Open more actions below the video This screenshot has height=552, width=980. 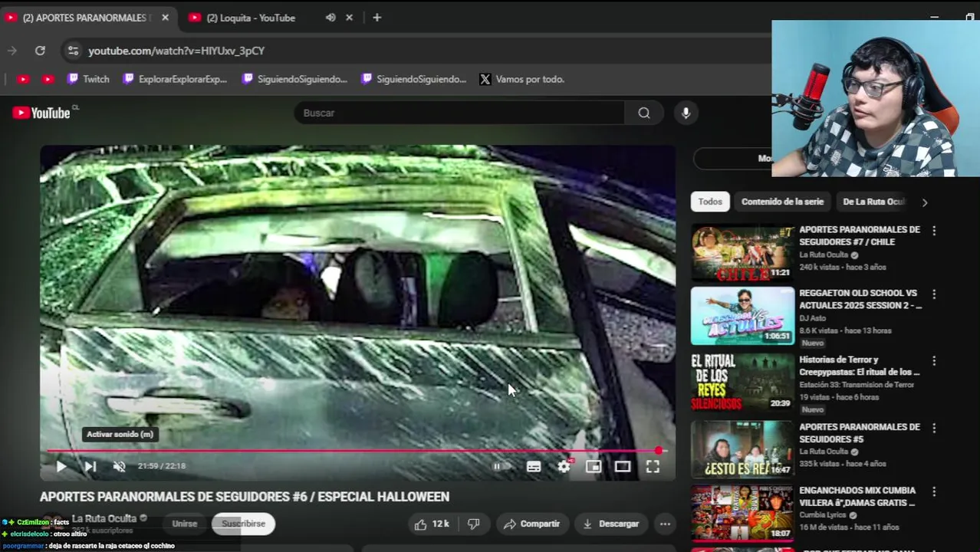click(665, 524)
